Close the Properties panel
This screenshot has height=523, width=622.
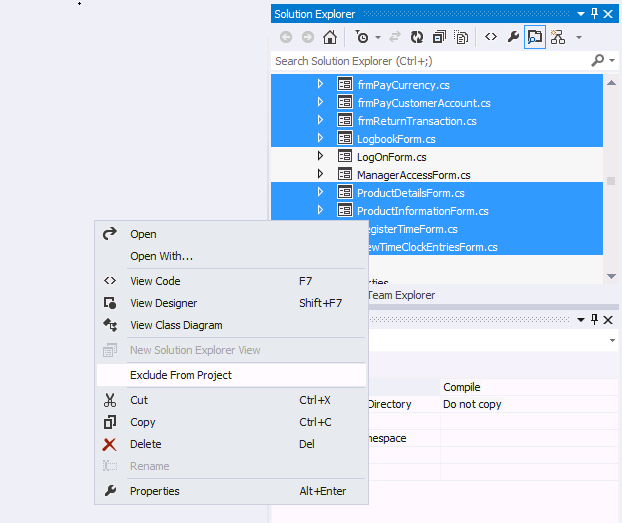[x=608, y=320]
